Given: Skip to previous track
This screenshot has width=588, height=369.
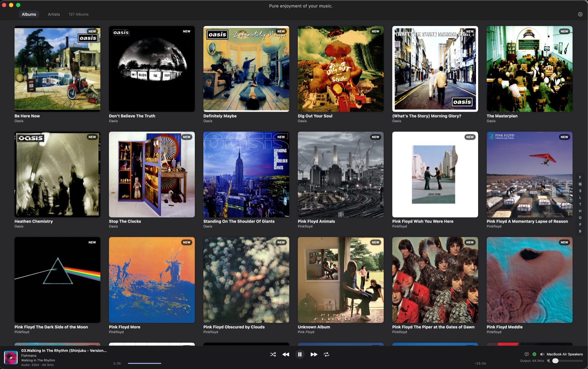Looking at the screenshot, I should point(286,354).
